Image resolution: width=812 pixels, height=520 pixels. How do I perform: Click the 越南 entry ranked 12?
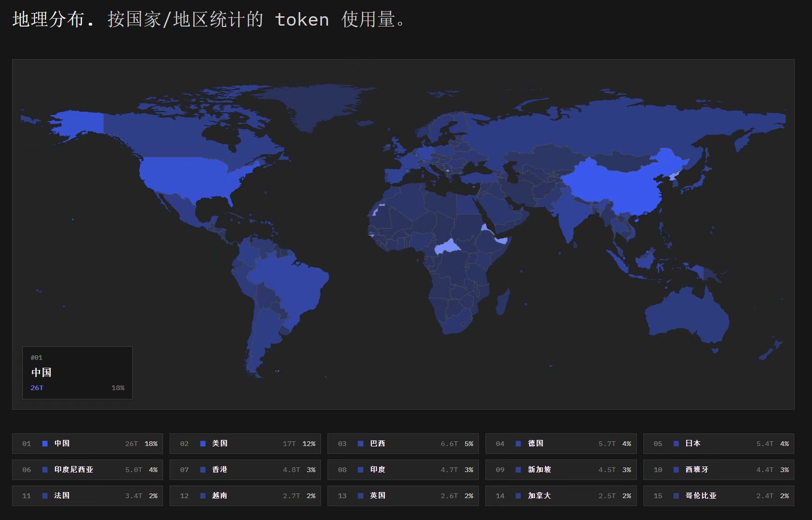[245, 496]
